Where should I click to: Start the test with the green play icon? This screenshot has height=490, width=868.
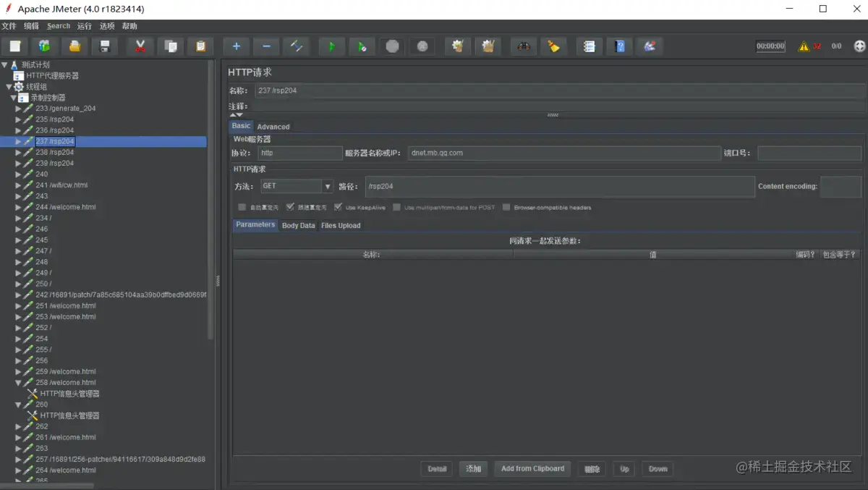[x=332, y=46]
